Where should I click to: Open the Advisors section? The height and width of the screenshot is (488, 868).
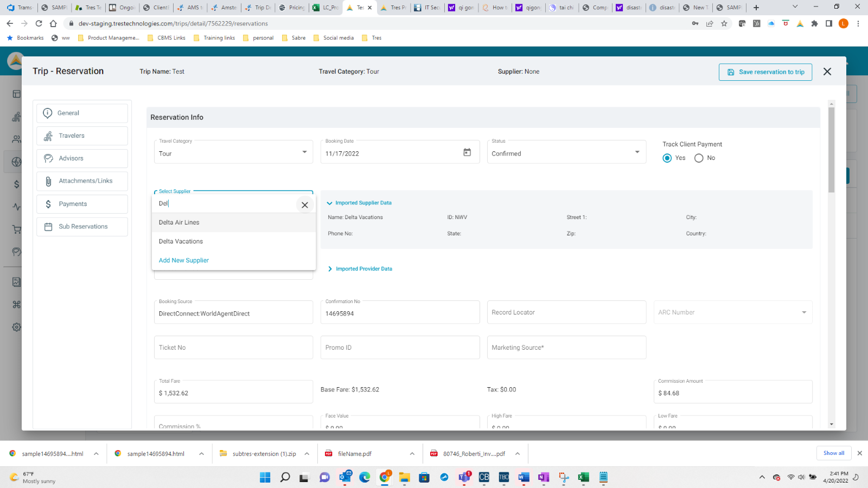pos(82,158)
